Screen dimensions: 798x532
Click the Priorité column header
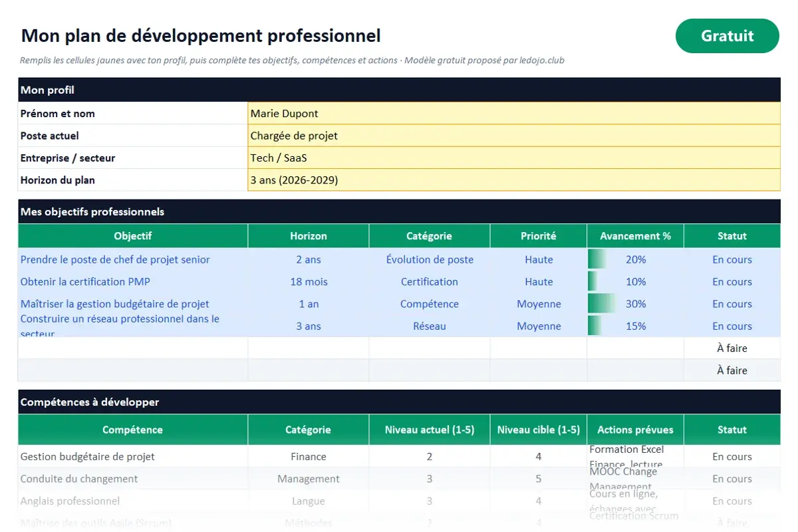pos(539,236)
